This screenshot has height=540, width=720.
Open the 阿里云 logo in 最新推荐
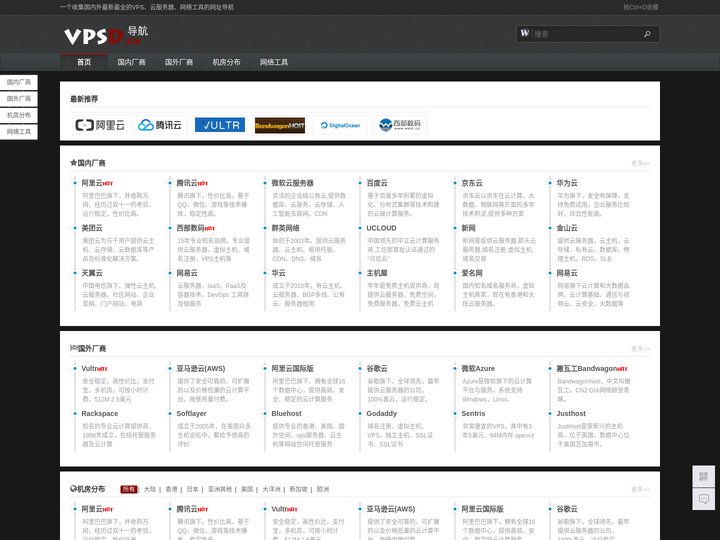coord(100,125)
